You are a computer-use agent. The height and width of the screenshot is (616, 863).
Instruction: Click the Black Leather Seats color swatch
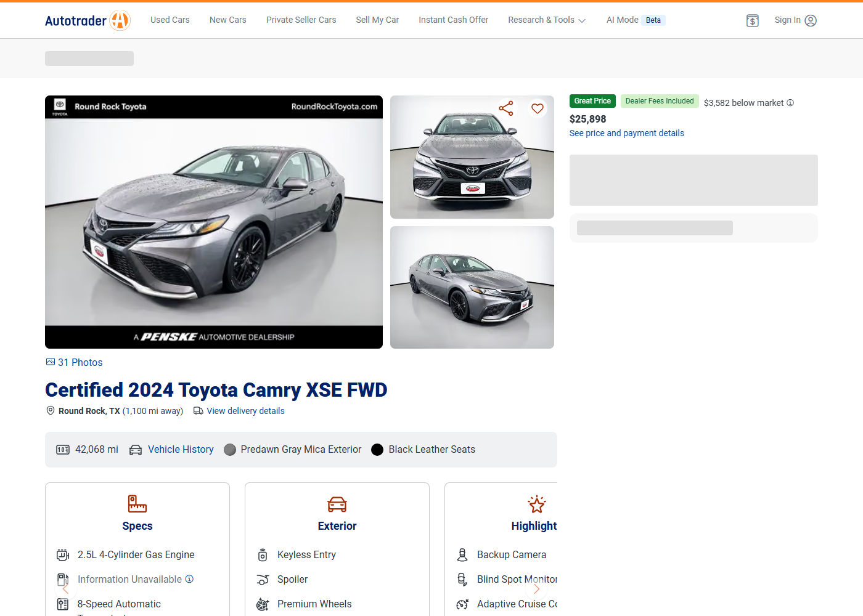377,450
